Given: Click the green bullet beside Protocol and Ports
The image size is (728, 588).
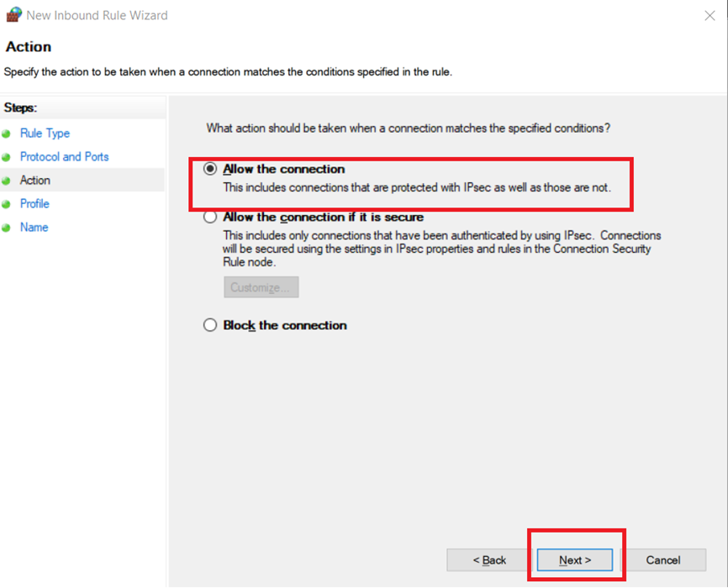Looking at the screenshot, I should point(6,157).
